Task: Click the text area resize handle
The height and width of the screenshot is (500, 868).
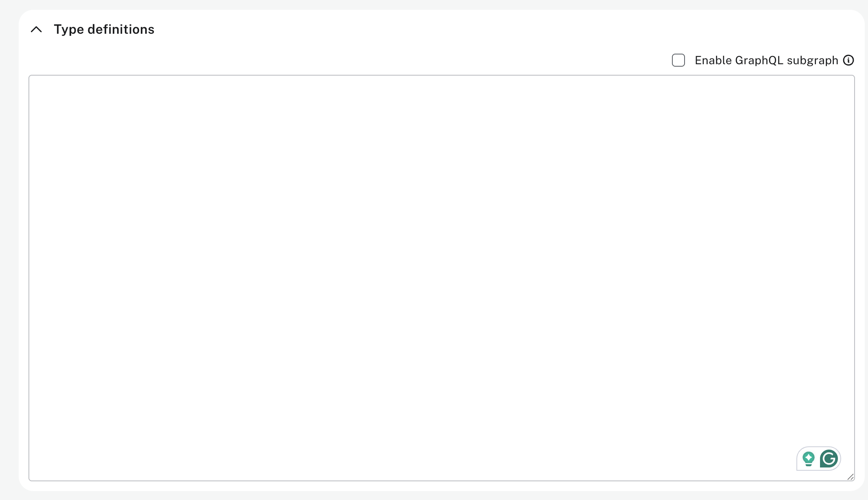Action: (x=851, y=477)
